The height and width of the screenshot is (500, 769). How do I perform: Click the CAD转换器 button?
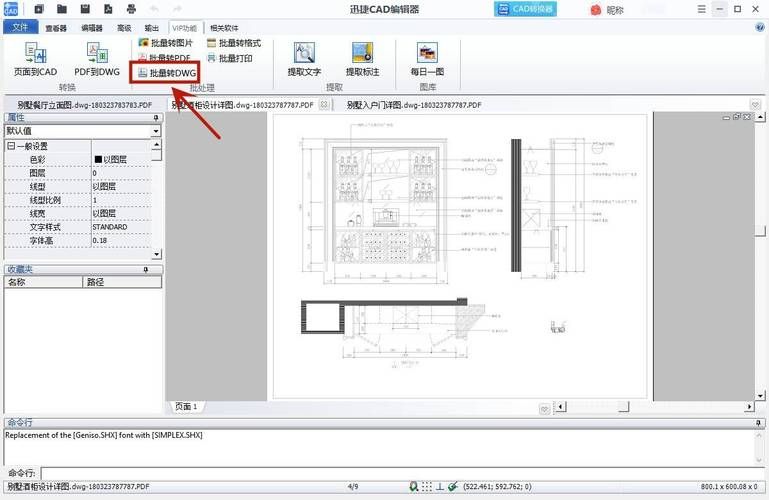[x=528, y=9]
